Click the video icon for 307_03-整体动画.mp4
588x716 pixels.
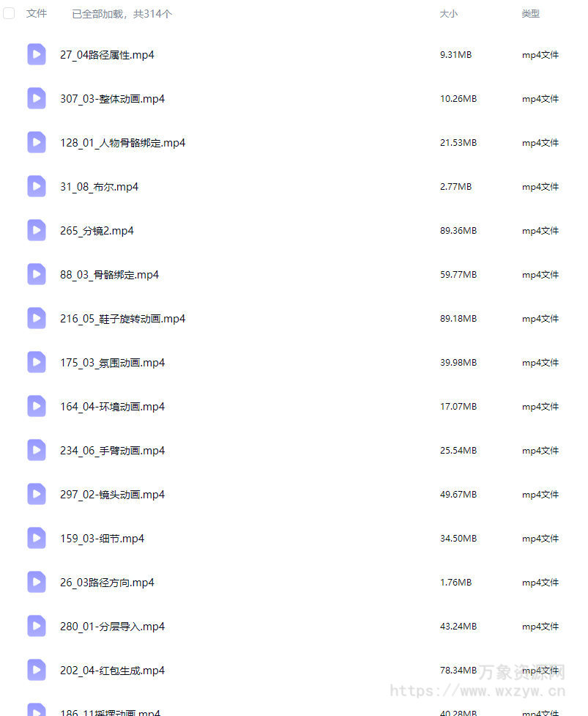click(37, 98)
